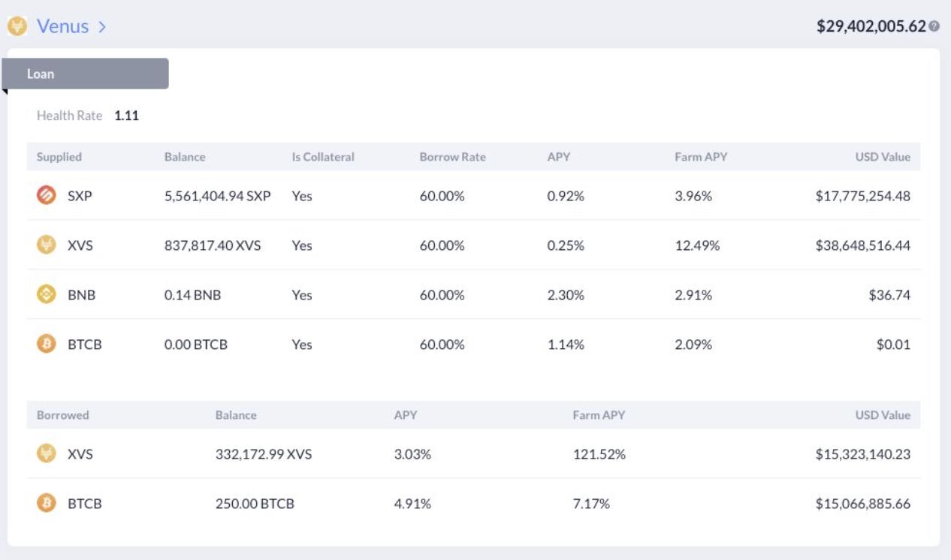The width and height of the screenshot is (951, 560).
Task: Expand Venus protocol via chevron arrow
Action: coord(102,27)
